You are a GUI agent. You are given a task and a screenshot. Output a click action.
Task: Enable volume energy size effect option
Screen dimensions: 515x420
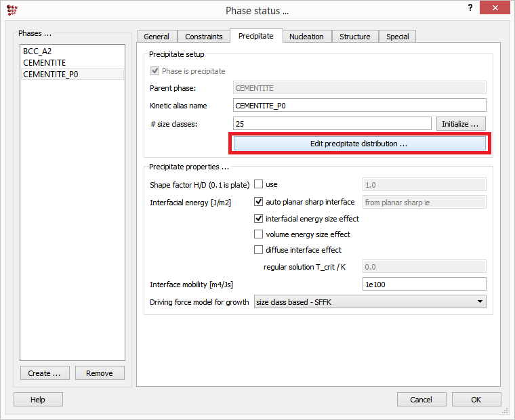coord(258,234)
